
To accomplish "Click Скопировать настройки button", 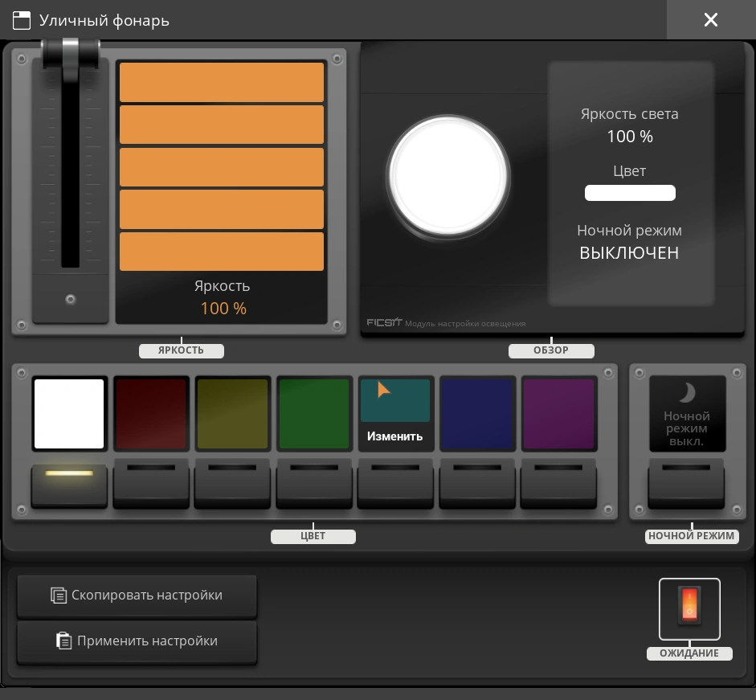I will click(137, 596).
